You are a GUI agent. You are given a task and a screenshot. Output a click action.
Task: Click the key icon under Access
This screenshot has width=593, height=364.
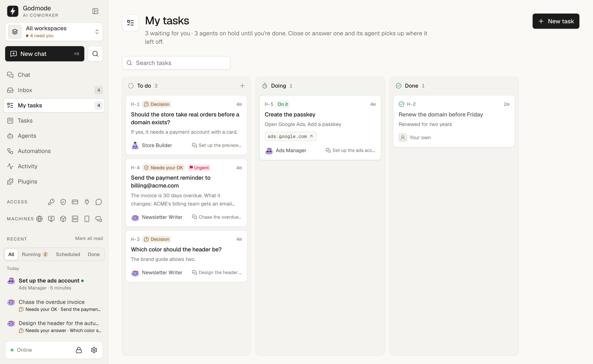click(51, 202)
